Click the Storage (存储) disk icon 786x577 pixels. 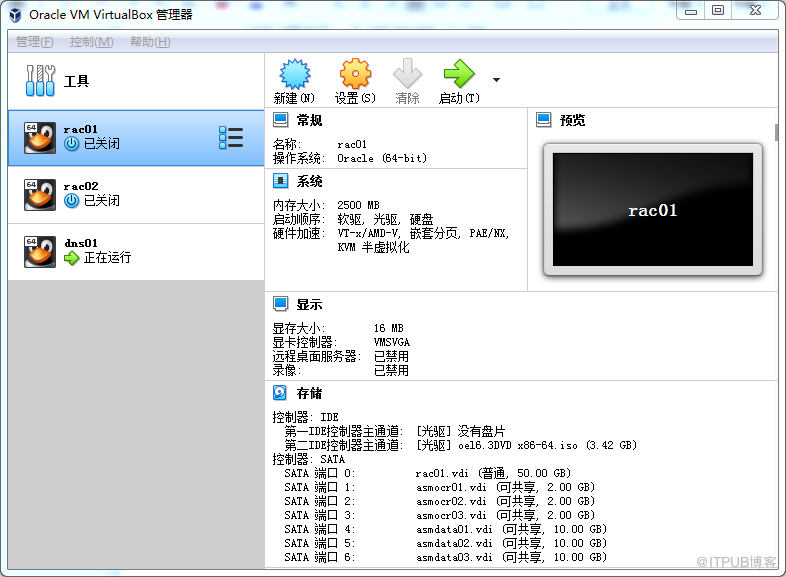pyautogui.click(x=281, y=393)
